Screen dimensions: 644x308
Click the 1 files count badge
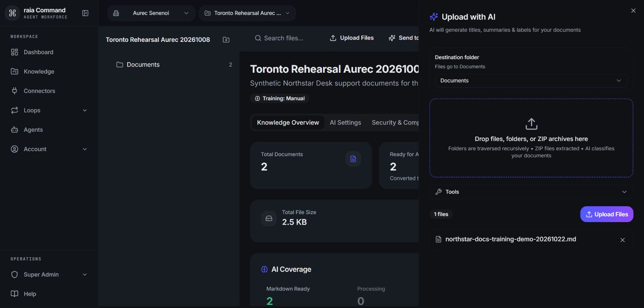(441, 214)
